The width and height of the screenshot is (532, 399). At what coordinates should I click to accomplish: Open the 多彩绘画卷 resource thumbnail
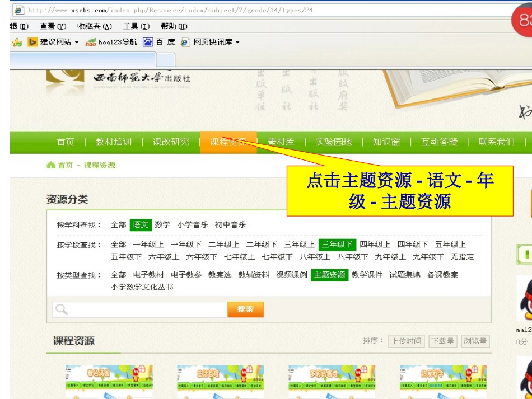coord(332,382)
